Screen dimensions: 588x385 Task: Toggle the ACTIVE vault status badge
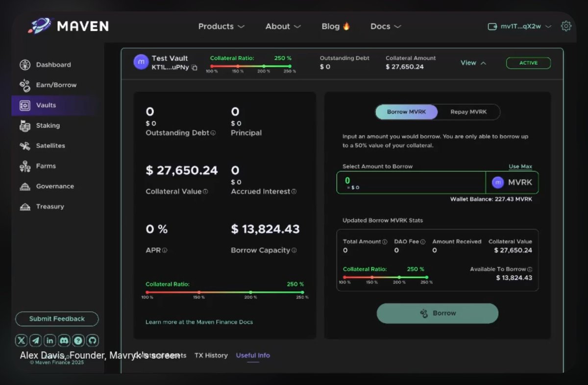528,63
